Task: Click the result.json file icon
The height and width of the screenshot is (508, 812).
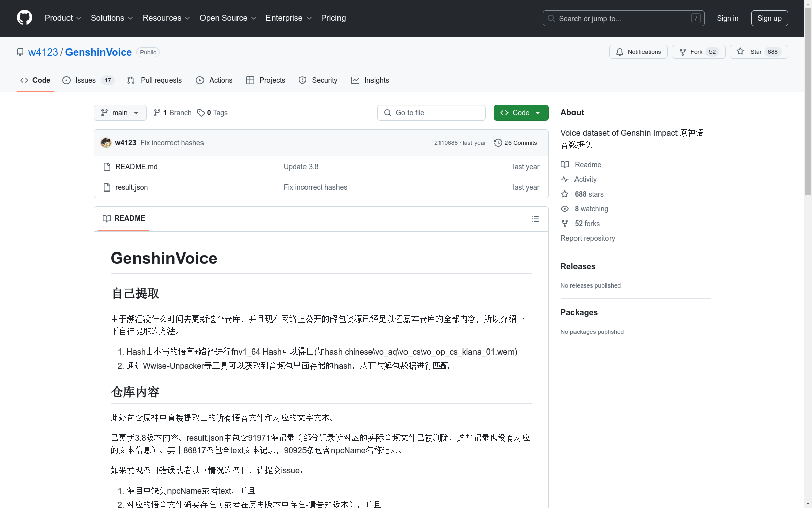Action: [107, 187]
